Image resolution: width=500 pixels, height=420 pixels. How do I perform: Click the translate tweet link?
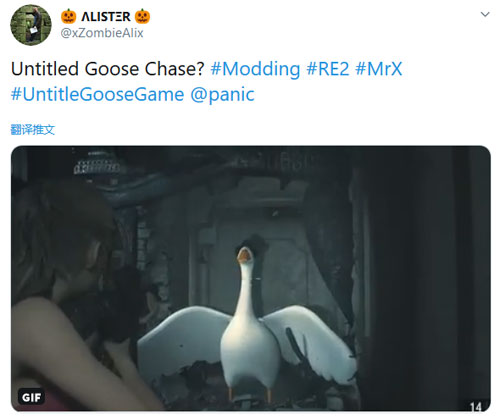point(32,129)
